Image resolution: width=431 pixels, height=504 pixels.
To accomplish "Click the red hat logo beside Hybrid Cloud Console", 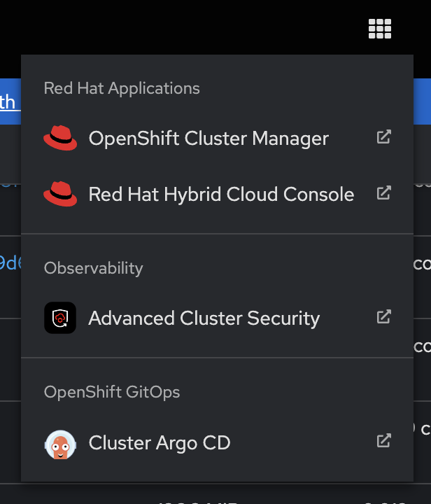I will [60, 194].
